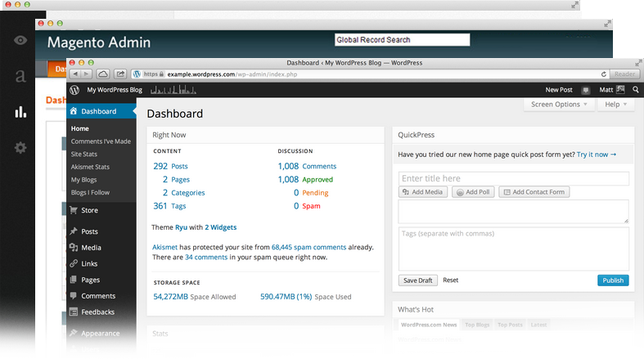
Task: Switch to the Latest tab in What's Hot
Action: pyautogui.click(x=538, y=325)
